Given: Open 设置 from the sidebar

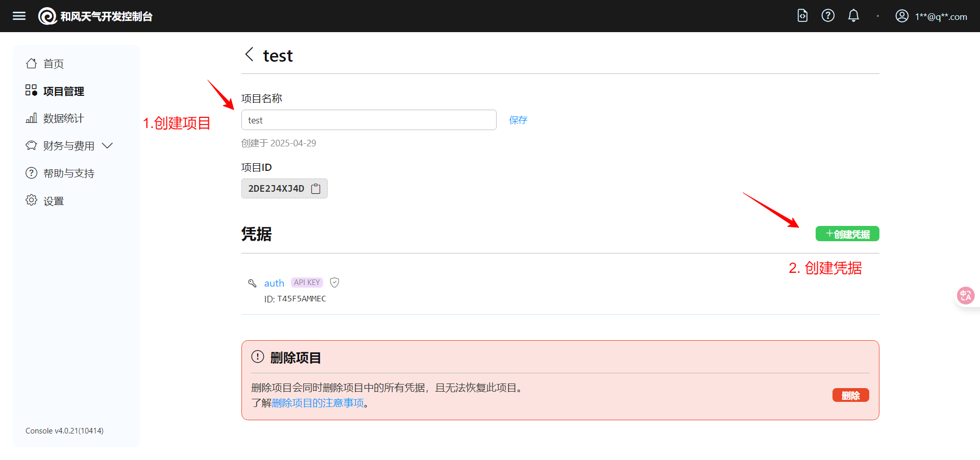Looking at the screenshot, I should [x=53, y=201].
